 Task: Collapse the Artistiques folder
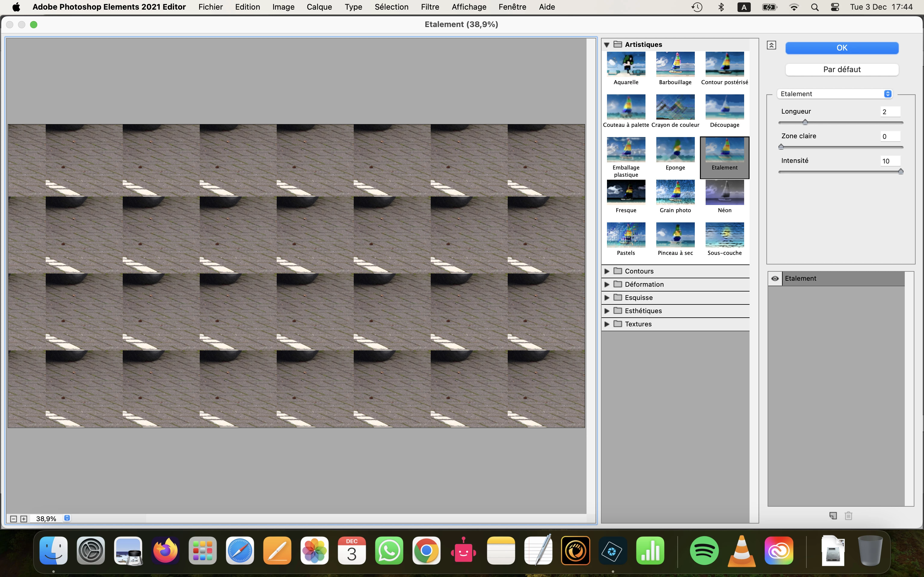(x=607, y=45)
